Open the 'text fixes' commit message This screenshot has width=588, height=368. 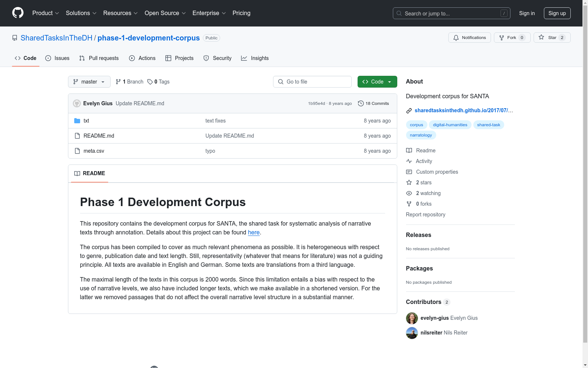pyautogui.click(x=216, y=121)
